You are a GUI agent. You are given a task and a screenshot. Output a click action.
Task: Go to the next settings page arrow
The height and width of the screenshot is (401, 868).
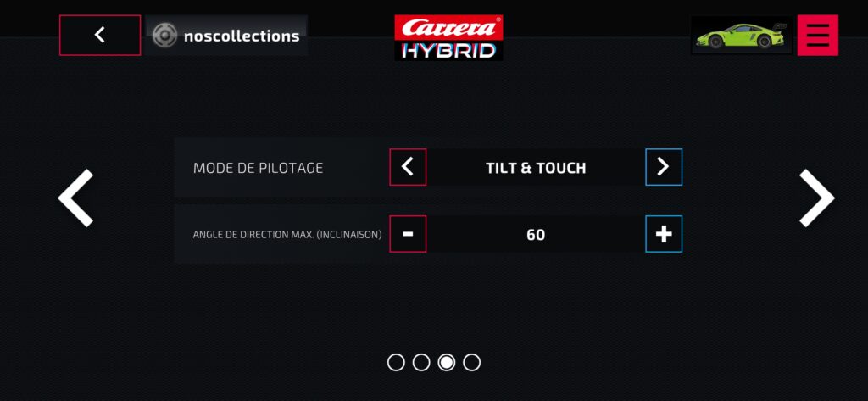(x=816, y=198)
